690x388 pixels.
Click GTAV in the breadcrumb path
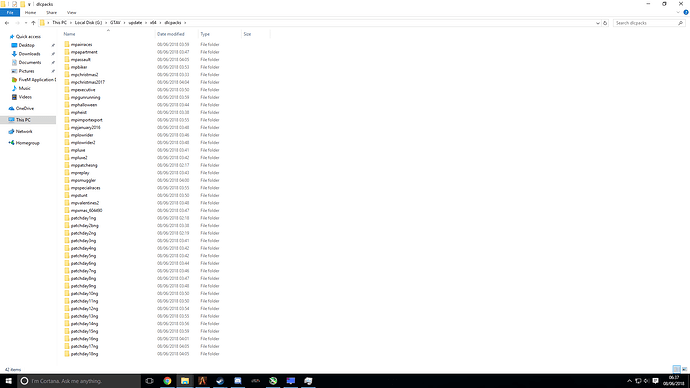tap(115, 23)
